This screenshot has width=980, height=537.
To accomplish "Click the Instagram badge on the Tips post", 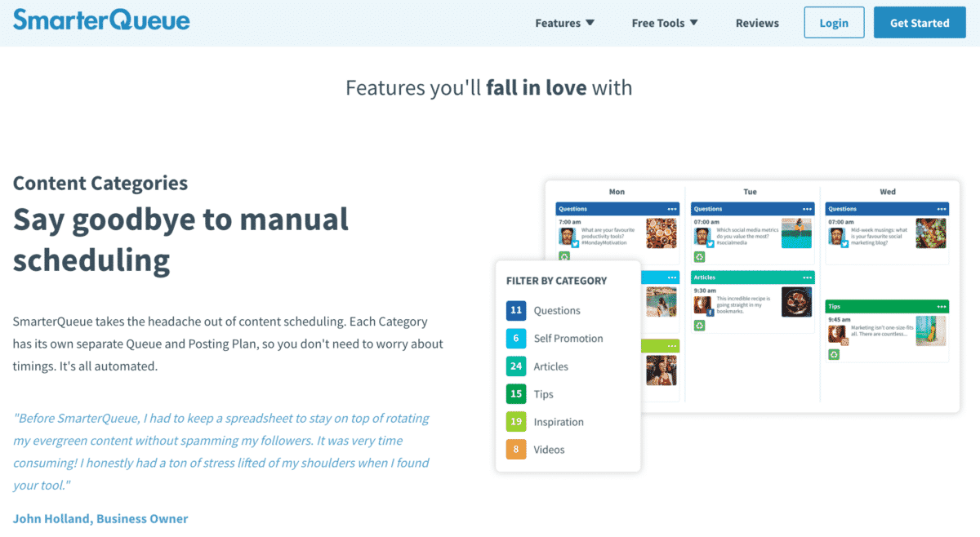I will coord(844,341).
